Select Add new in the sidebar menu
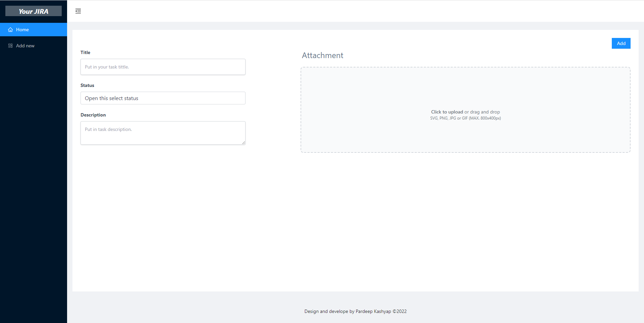 click(x=25, y=46)
